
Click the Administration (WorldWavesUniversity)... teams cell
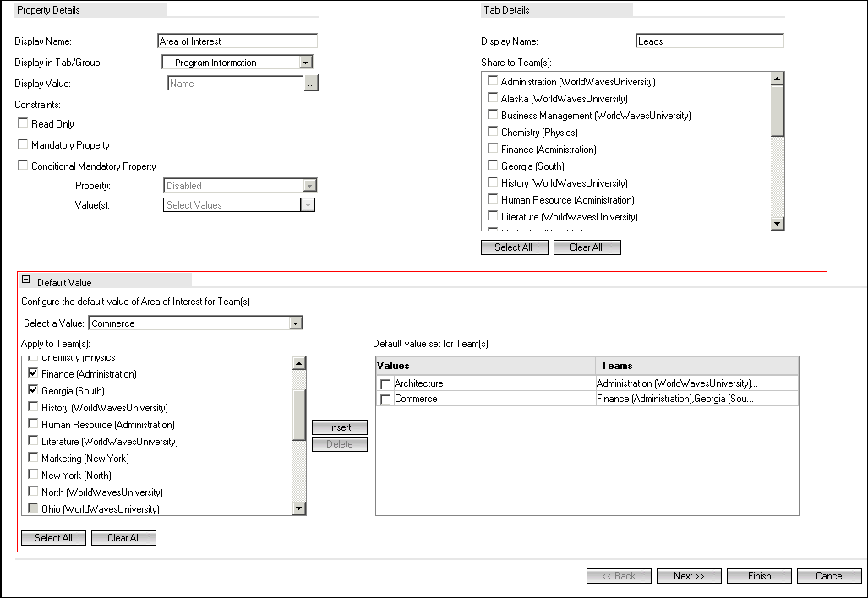(697, 383)
